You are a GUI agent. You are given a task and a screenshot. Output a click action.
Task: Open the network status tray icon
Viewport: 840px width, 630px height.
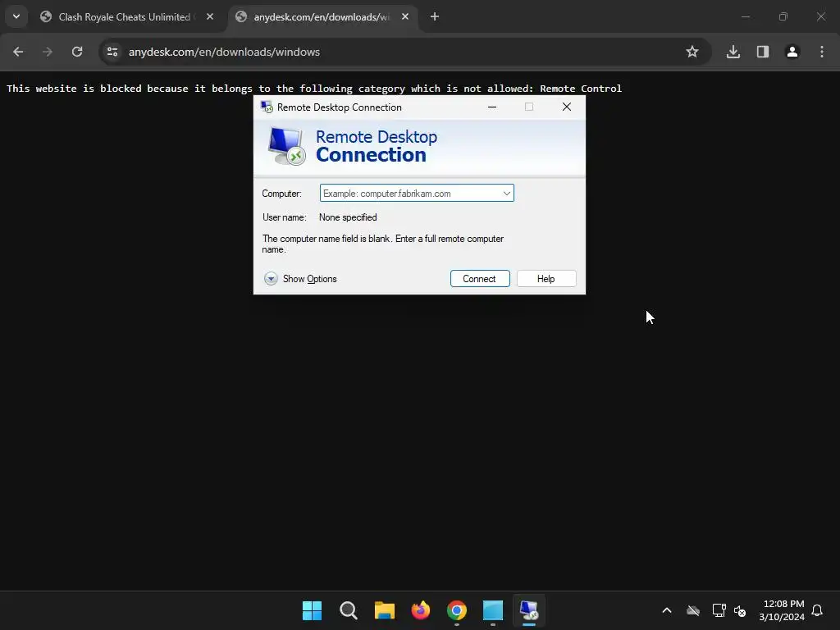point(719,610)
